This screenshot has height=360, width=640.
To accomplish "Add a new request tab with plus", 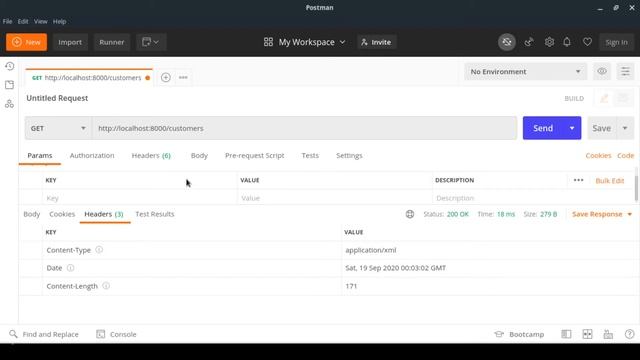I will 166,78.
